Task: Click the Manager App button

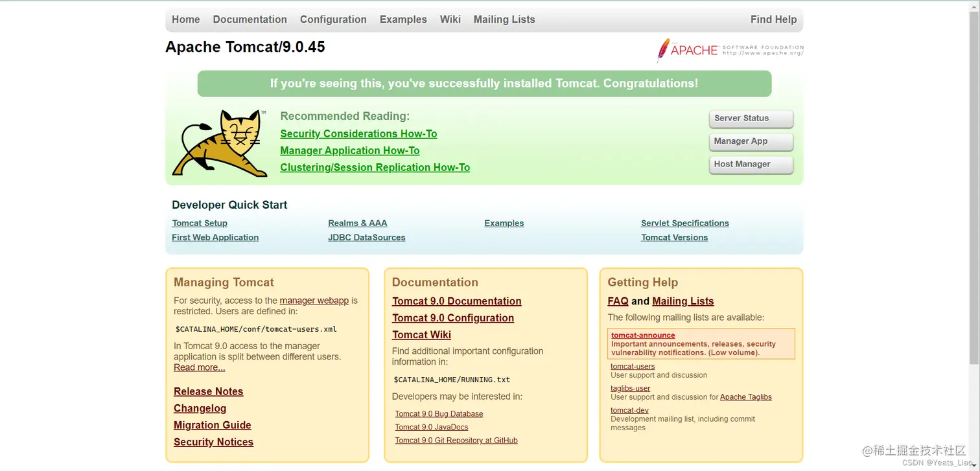Action: click(x=751, y=141)
